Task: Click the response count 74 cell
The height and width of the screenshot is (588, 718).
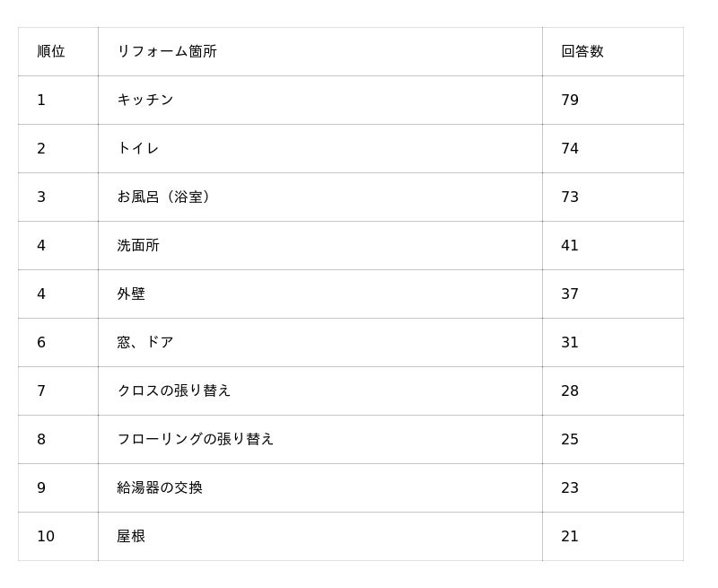Action: [x=570, y=148]
